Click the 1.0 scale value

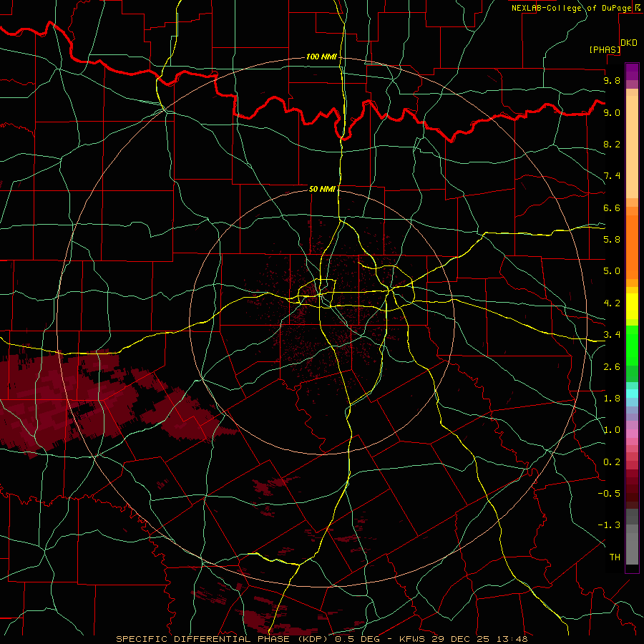coord(612,430)
